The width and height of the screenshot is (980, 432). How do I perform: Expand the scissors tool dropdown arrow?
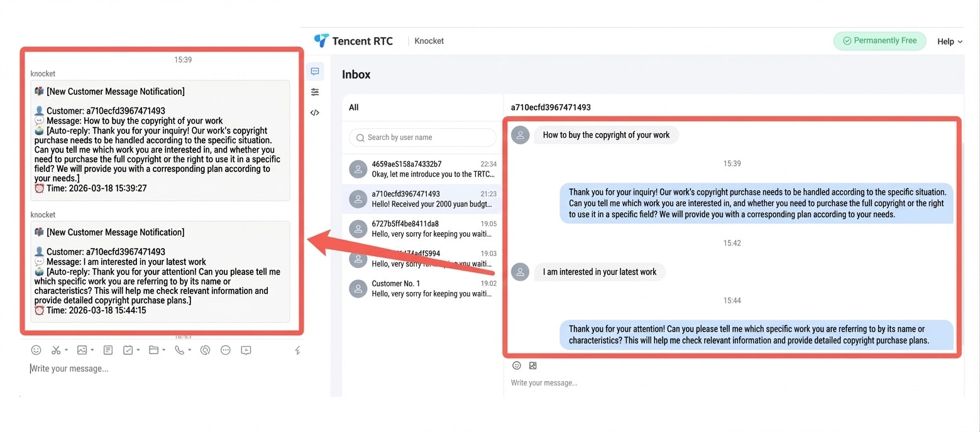(x=66, y=350)
